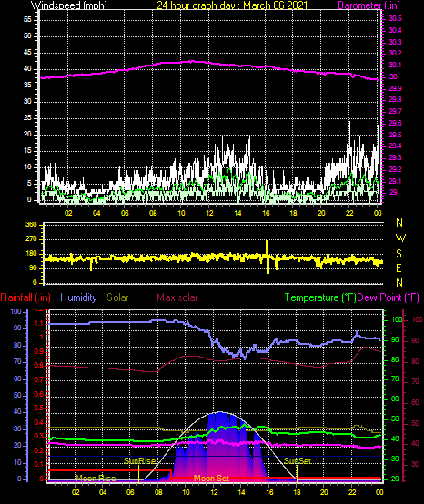
Task: Select the 'Dew Point (°F)' legend label
Action: pyautogui.click(x=389, y=297)
